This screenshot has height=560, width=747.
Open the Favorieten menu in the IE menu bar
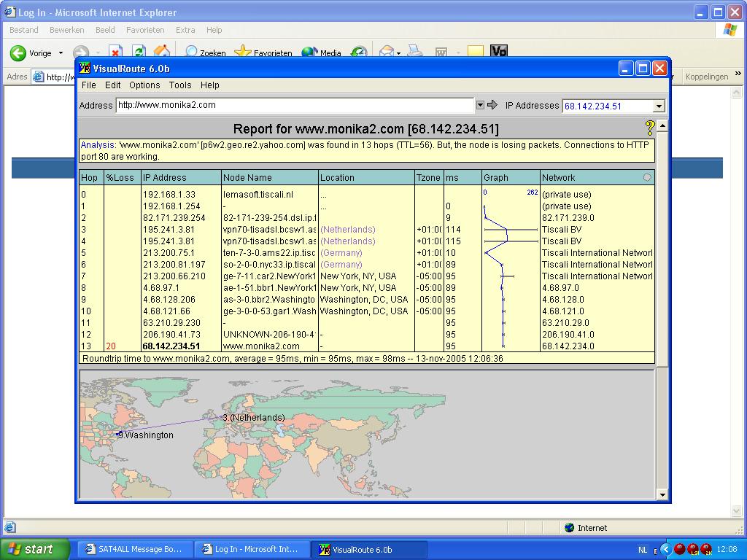point(145,30)
